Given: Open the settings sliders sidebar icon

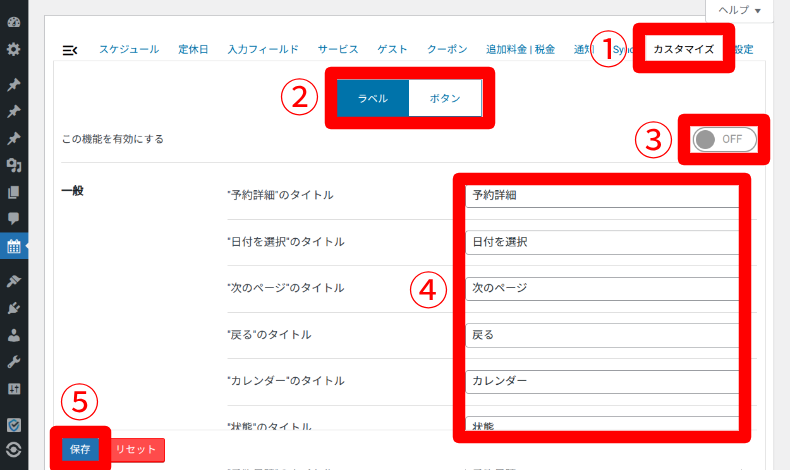Looking at the screenshot, I should 14,388.
